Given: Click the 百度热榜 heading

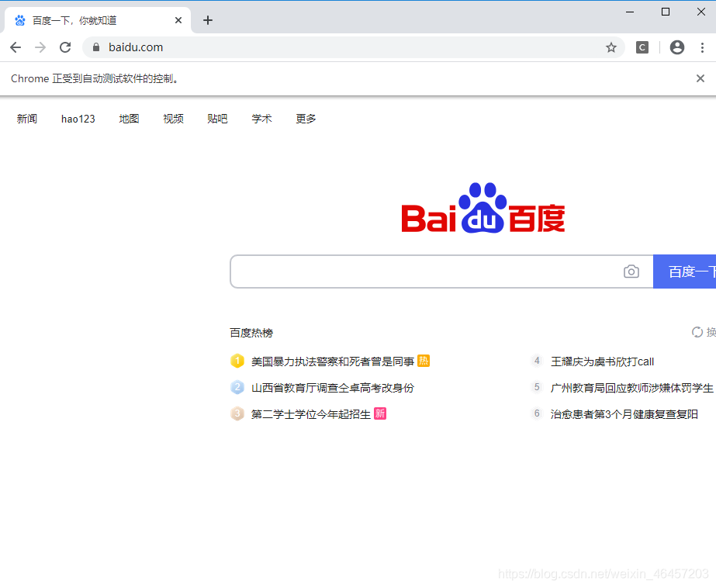Looking at the screenshot, I should pos(251,333).
